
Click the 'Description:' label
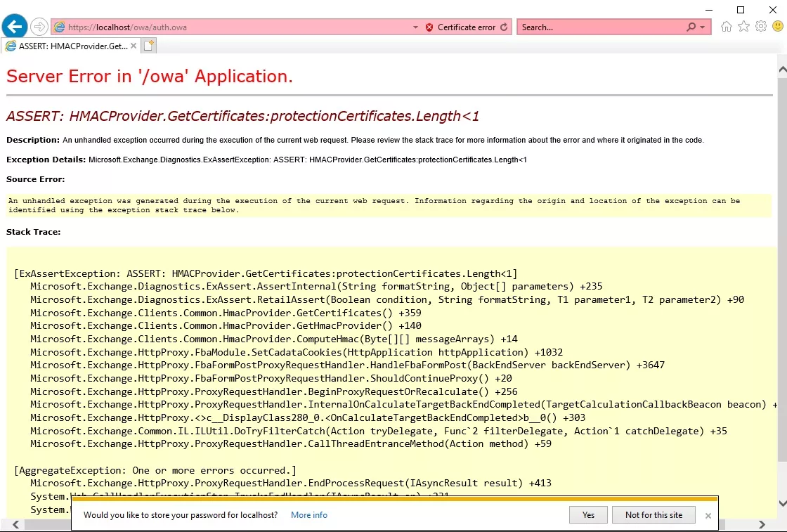[x=33, y=140]
